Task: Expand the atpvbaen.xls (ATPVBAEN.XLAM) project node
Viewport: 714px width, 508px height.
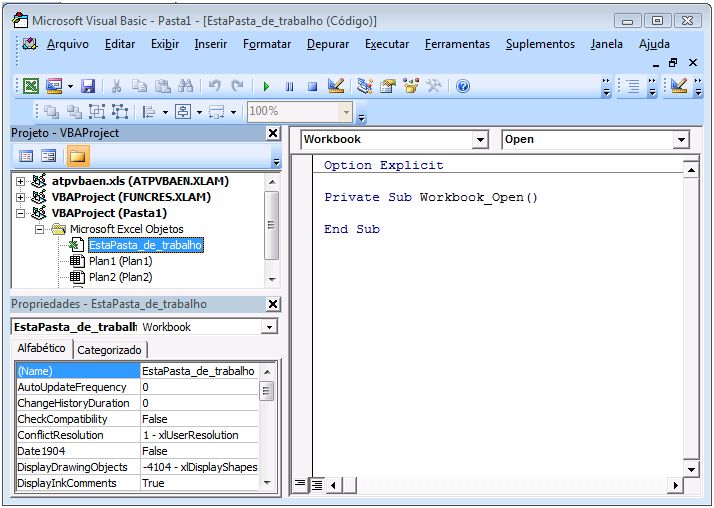Action: point(20,181)
